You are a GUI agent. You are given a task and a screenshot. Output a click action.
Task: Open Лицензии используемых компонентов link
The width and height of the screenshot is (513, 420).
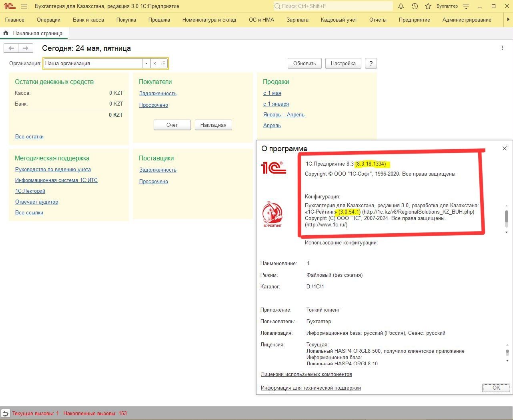307,374
